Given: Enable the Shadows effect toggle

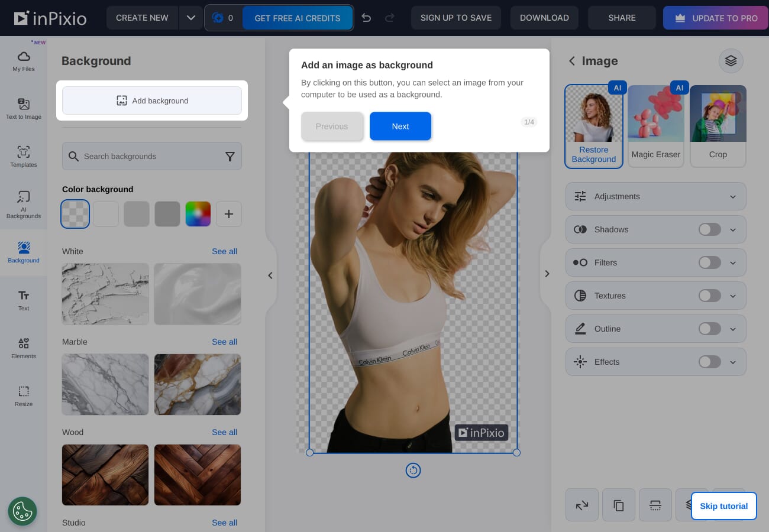Looking at the screenshot, I should click(x=710, y=229).
